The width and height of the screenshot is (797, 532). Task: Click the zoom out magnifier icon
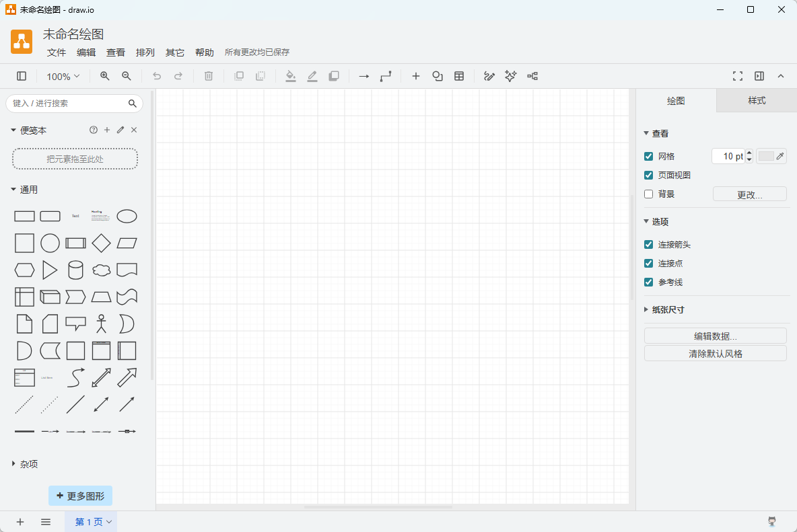tap(127, 76)
